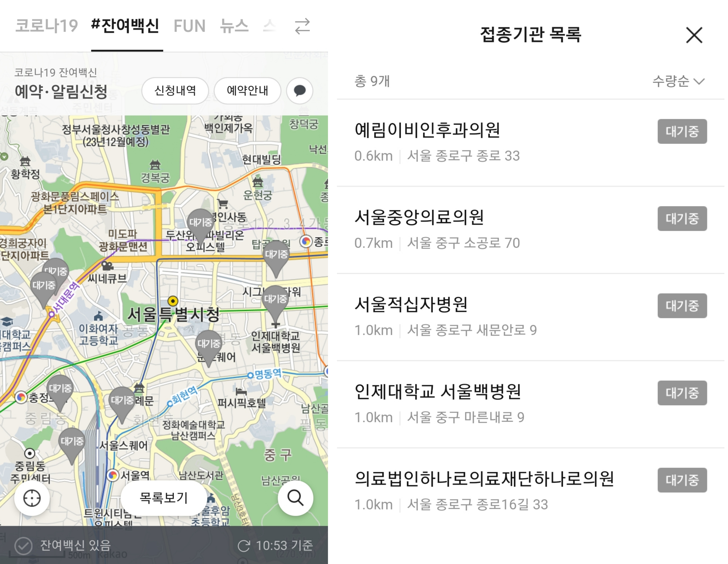Toggle the 잔여백신 있음 checkbox
Viewport: 728px width, 564px height.
(x=23, y=546)
